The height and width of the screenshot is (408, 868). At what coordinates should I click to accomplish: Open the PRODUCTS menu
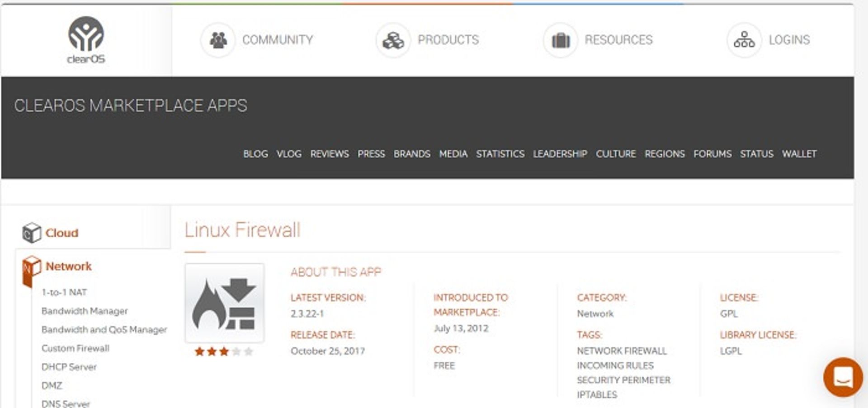tap(448, 40)
